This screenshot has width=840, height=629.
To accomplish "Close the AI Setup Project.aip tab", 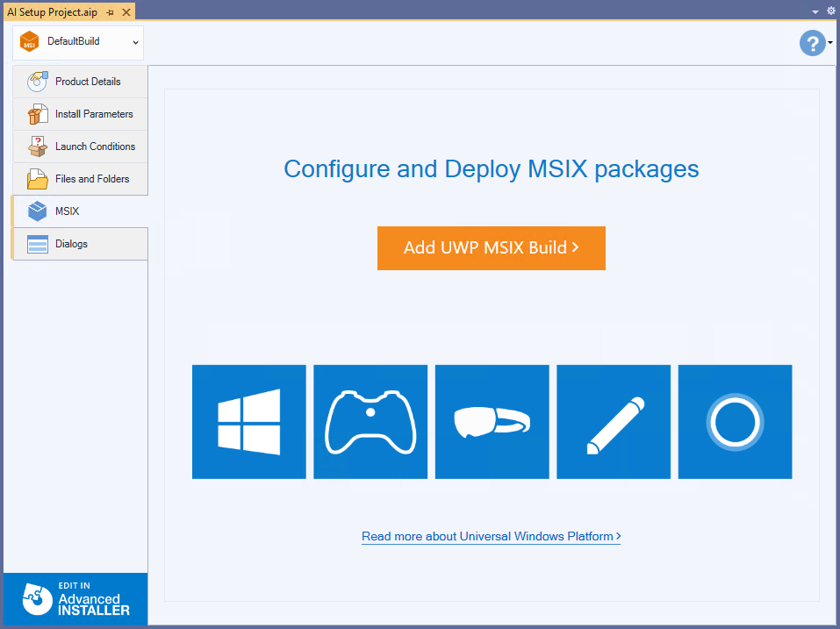I will (x=126, y=11).
